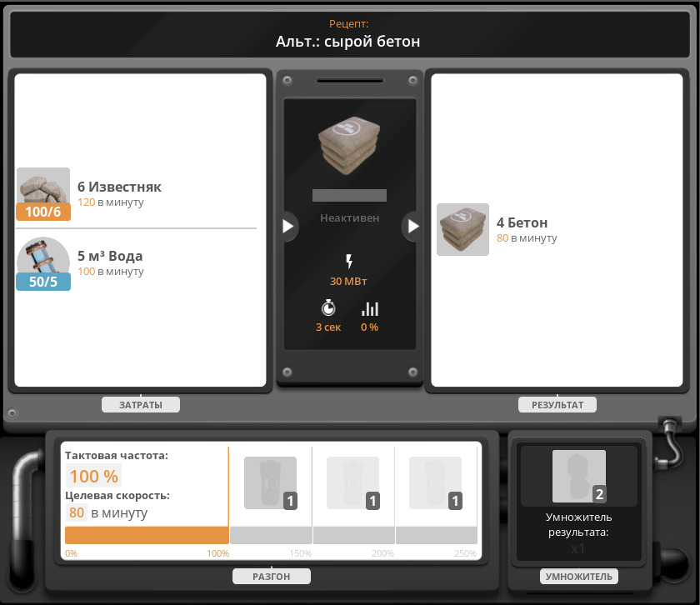
Task: Click the 4 Бетон product name
Action: (x=522, y=222)
